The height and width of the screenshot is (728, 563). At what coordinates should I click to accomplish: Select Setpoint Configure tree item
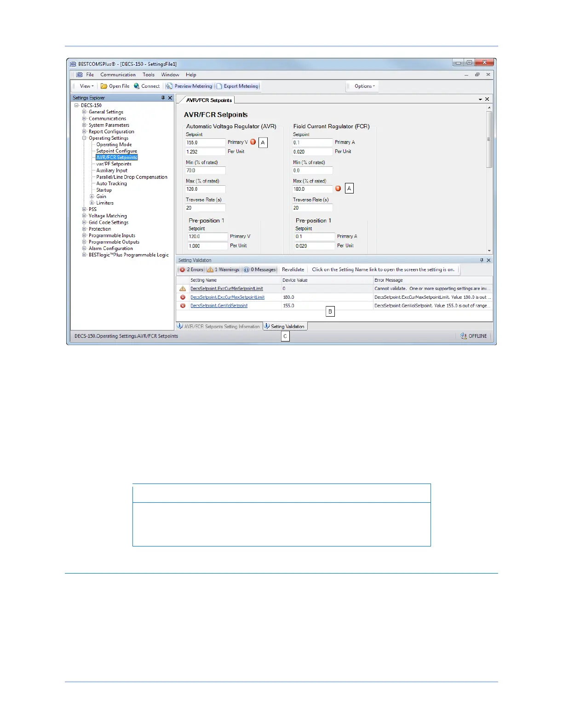tap(117, 151)
